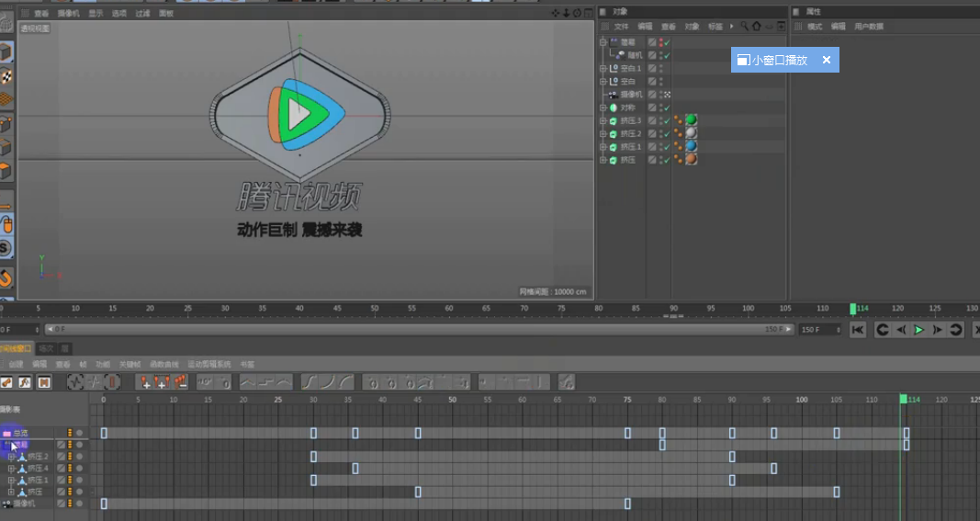Image resolution: width=980 pixels, height=521 pixels.
Task: Toggle the grey dot on 总览 timeline row
Action: (x=79, y=433)
